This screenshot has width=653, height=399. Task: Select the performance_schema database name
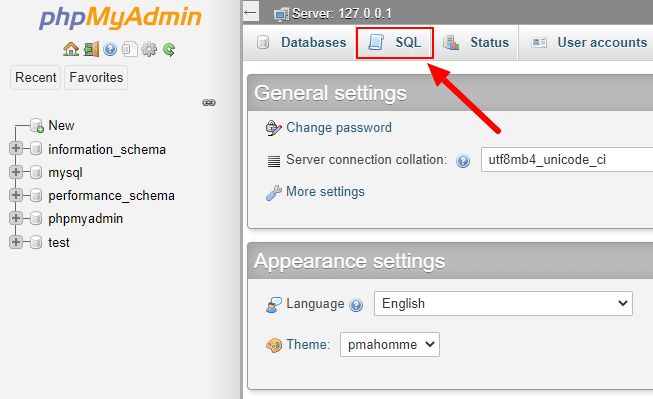(111, 195)
